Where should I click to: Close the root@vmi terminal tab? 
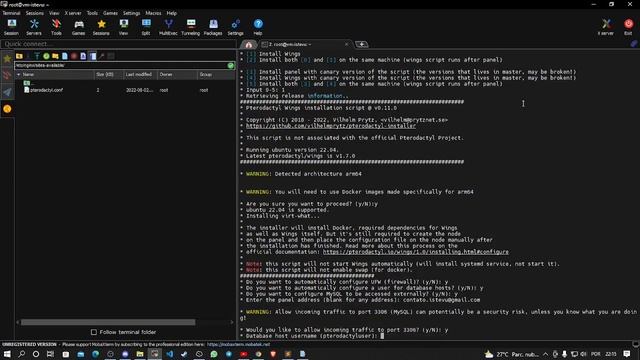point(347,44)
